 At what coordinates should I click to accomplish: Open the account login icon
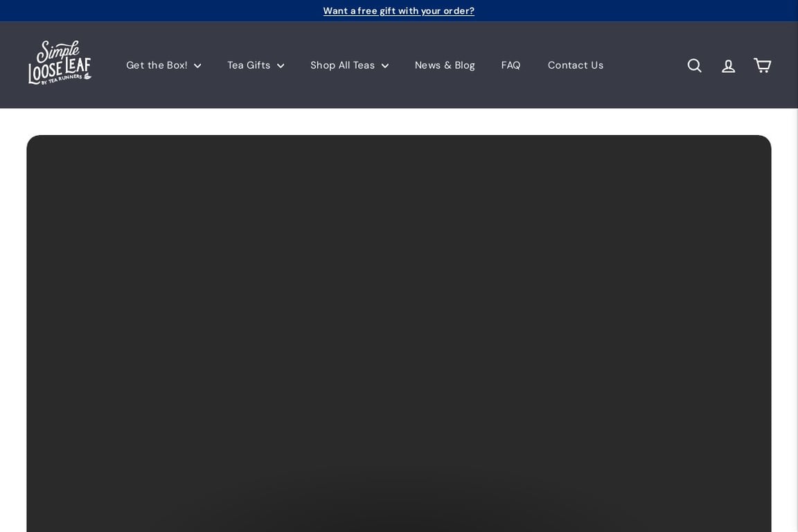[728, 65]
